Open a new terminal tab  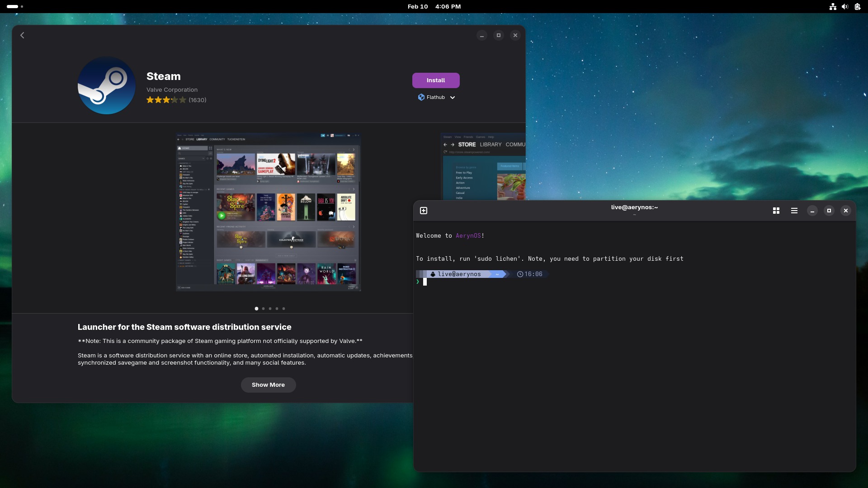coord(424,211)
